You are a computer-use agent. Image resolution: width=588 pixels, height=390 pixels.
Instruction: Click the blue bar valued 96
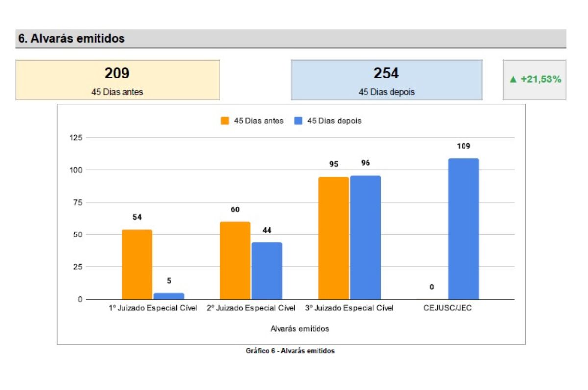pos(365,237)
